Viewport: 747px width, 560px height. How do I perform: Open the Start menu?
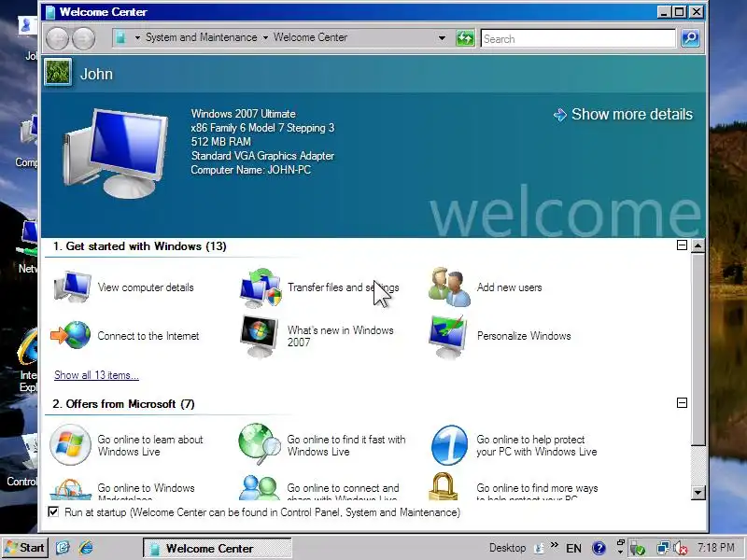pyautogui.click(x=25, y=548)
